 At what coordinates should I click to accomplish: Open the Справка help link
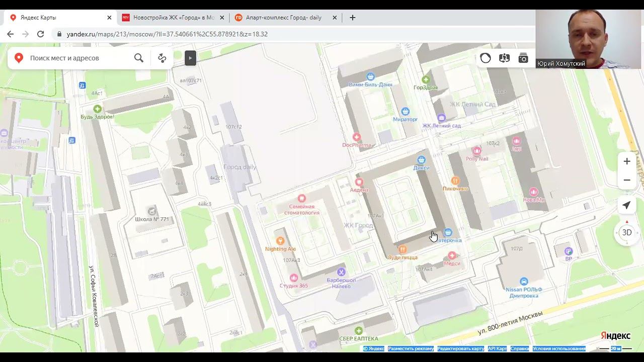pyautogui.click(x=520, y=348)
